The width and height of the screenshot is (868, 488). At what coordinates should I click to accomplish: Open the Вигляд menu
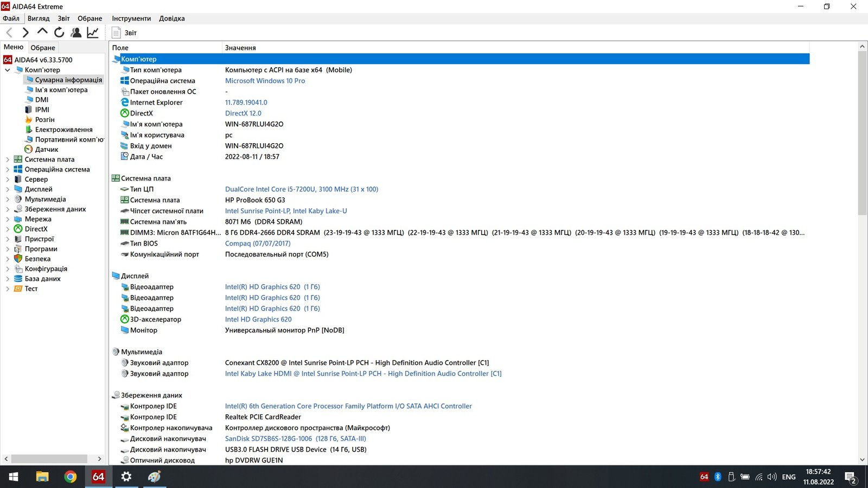click(39, 18)
